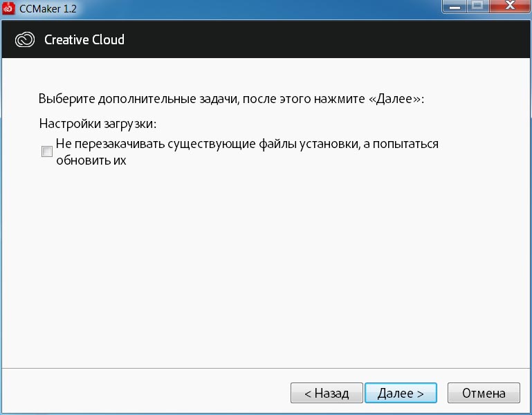Cancel setup with the 'Отмена' button
The image size is (532, 415).
[x=484, y=393]
